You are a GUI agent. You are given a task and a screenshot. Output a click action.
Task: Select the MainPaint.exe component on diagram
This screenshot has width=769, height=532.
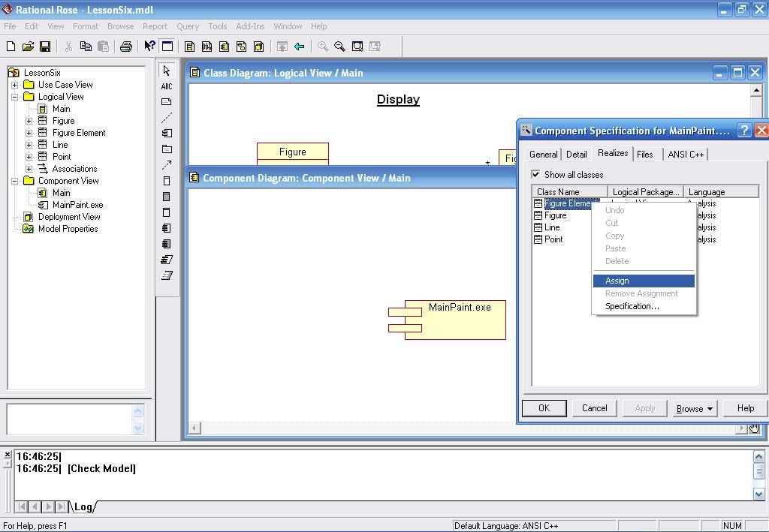448,320
